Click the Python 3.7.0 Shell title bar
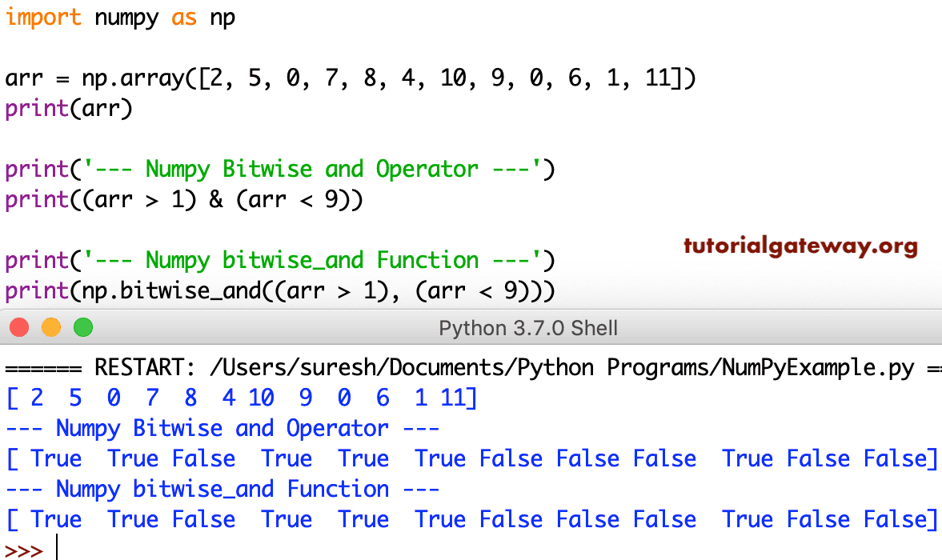942x560 pixels. click(528, 327)
